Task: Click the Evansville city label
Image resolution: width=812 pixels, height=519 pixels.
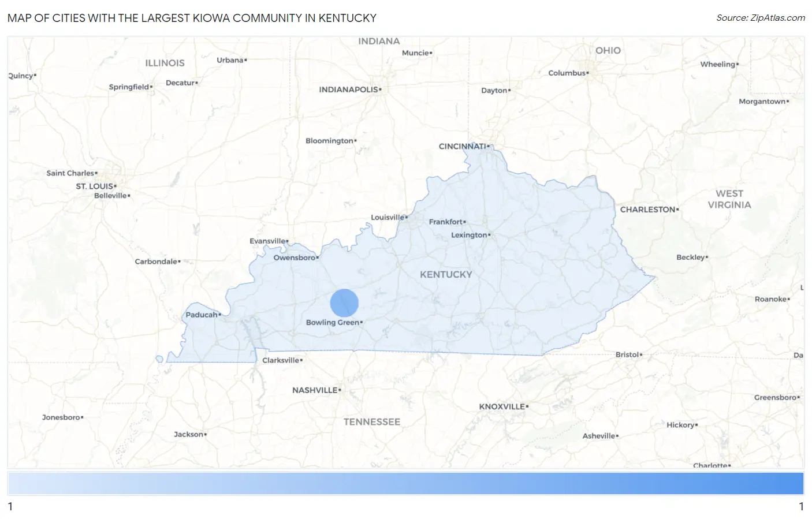Action: 267,241
